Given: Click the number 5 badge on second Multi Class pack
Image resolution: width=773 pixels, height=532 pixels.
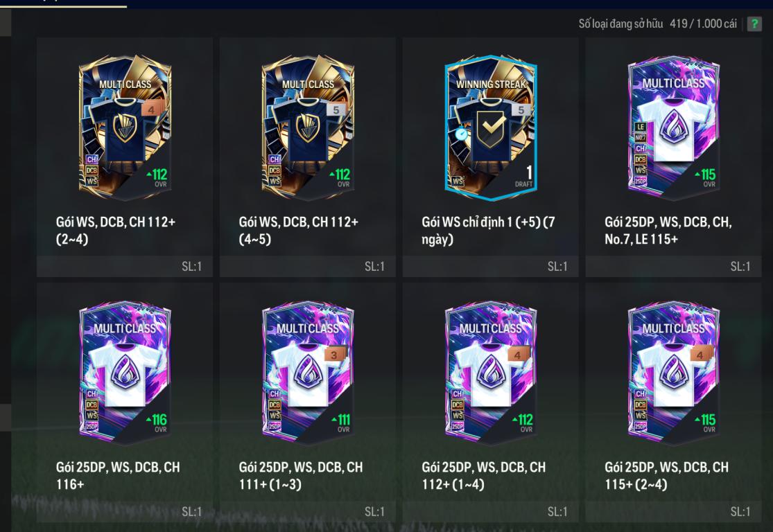Looking at the screenshot, I should point(336,110).
